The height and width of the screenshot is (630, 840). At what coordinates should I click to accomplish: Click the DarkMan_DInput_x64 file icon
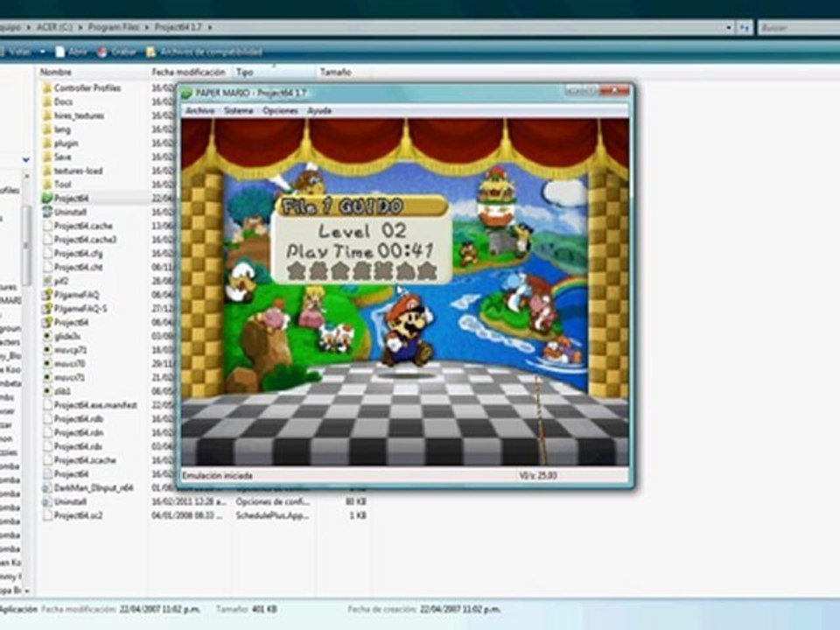(47, 488)
